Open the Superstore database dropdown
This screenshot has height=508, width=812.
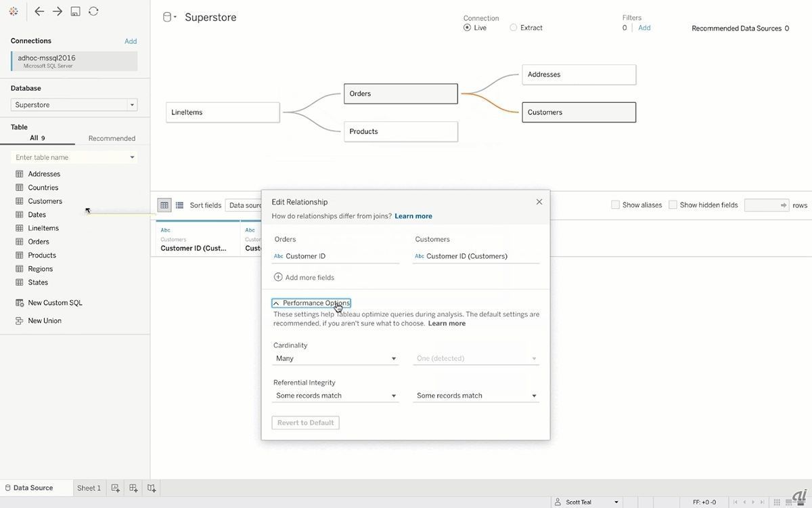pyautogui.click(x=132, y=105)
